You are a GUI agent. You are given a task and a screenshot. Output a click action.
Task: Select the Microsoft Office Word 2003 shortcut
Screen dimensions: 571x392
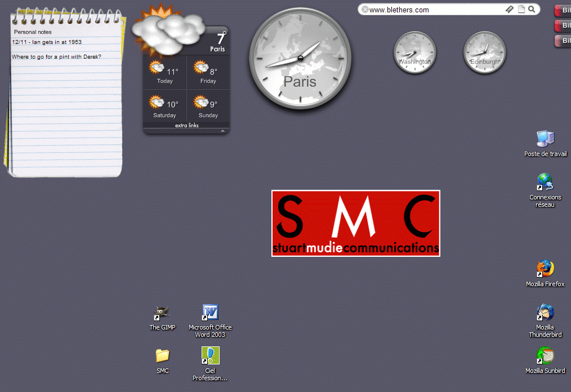pyautogui.click(x=210, y=321)
